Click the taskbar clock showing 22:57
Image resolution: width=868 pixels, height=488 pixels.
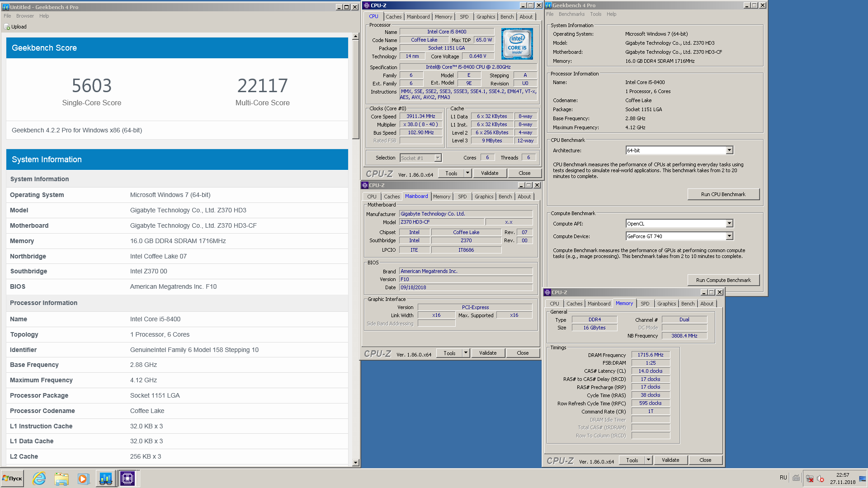click(x=843, y=479)
